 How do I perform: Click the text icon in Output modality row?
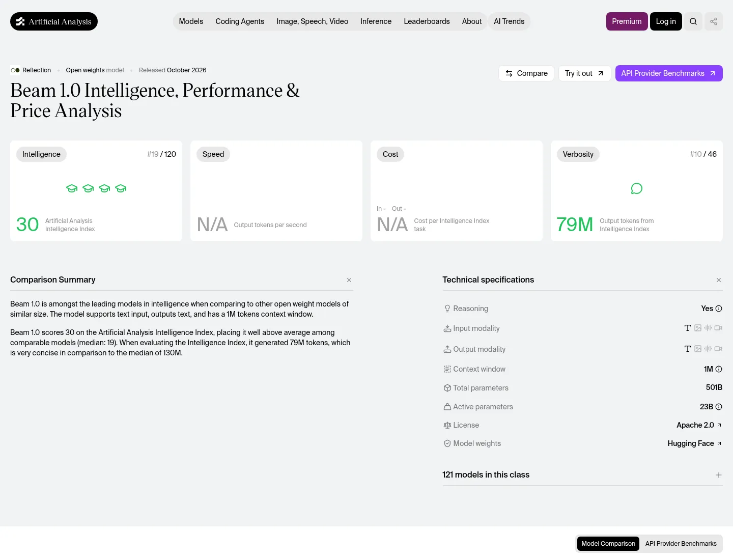pos(688,349)
